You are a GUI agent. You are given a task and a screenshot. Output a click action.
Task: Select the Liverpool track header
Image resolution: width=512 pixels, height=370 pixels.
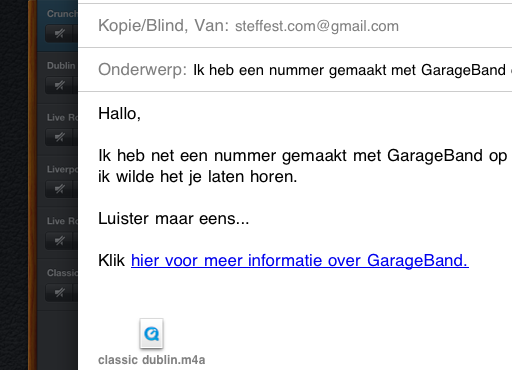point(58,181)
